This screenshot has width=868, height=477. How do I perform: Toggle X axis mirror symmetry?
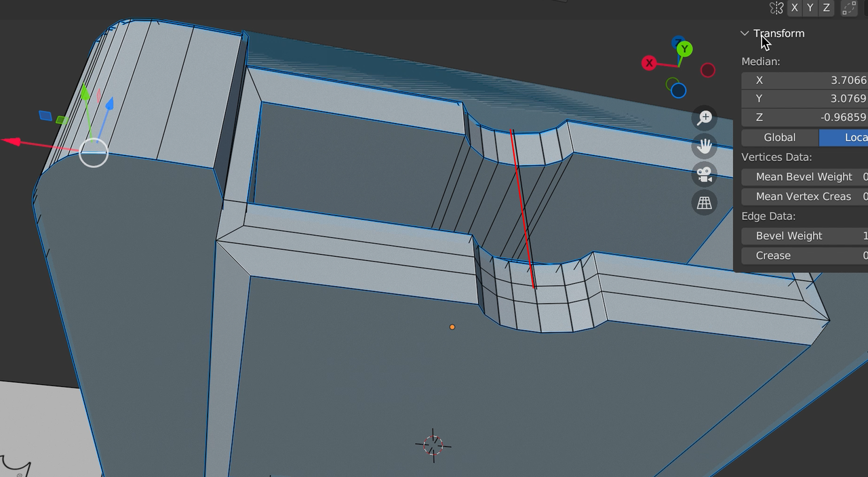coord(793,8)
